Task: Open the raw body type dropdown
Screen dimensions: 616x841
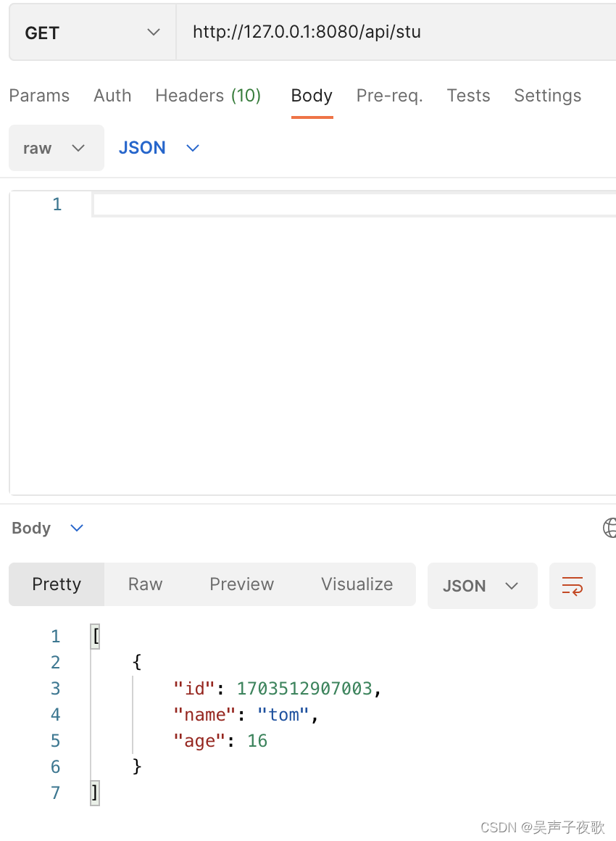Action: click(x=57, y=148)
